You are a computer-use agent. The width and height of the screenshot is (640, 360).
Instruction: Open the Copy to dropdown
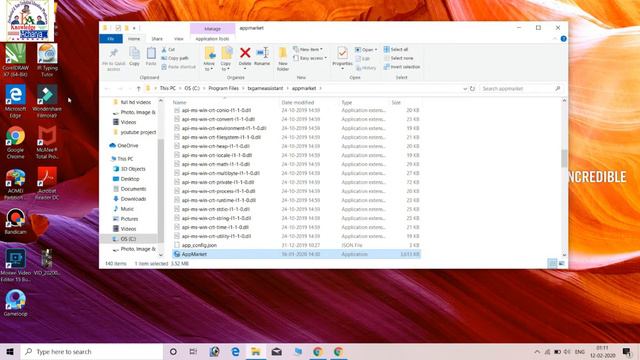(x=226, y=59)
